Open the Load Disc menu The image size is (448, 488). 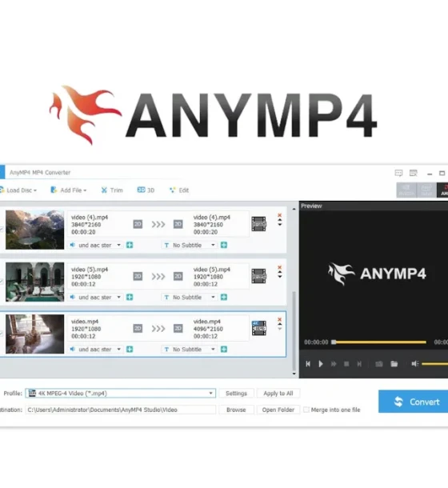[x=18, y=190]
